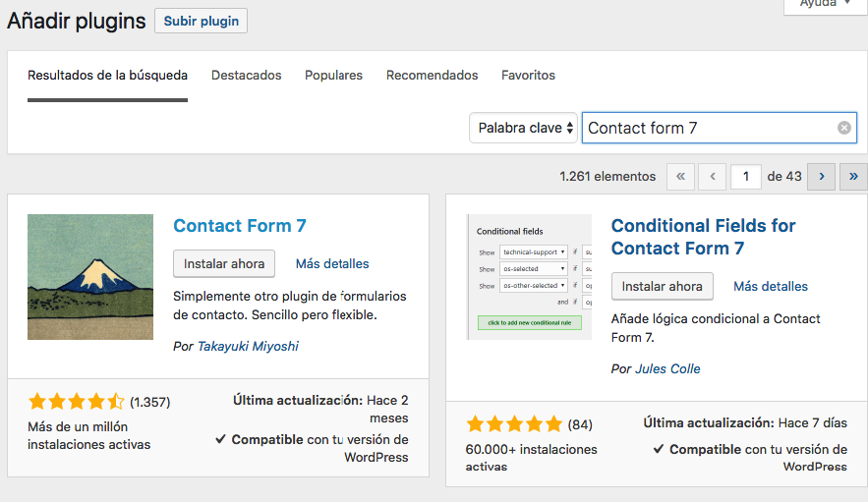Go to the next results page
This screenshot has height=502, width=868.
tap(822, 177)
